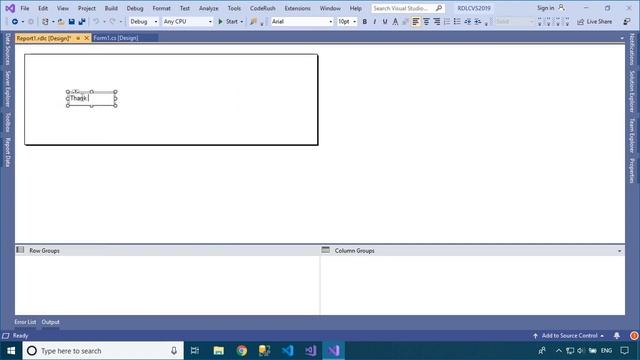Viewport: 640px width, 360px height.
Task: Toggle italic formatting
Action: point(375,22)
